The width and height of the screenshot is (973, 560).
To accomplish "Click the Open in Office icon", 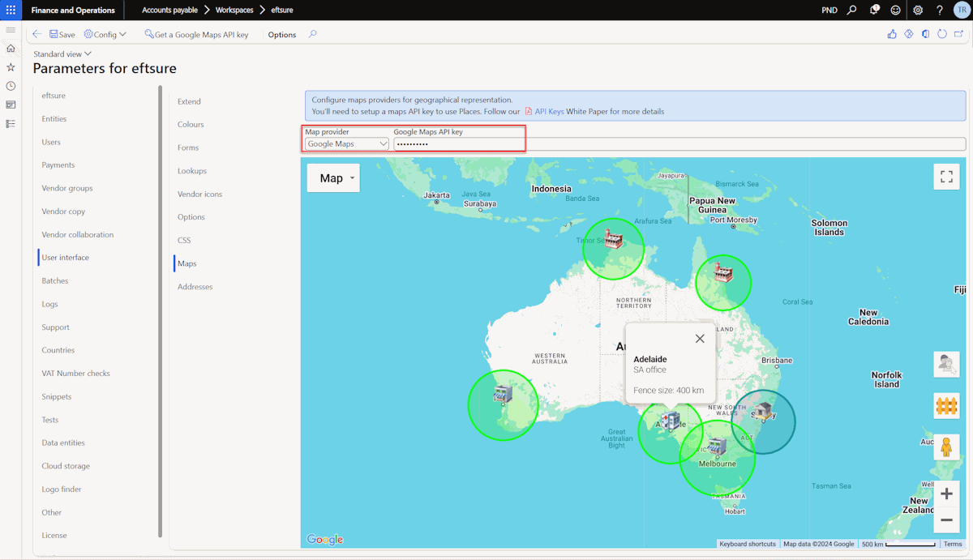I will 925,34.
